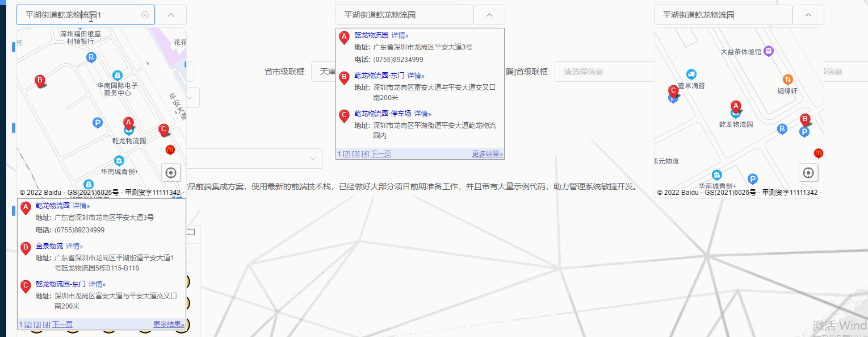Image resolution: width=868 pixels, height=337 pixels.
Task: Click red pin C beside 乾龙物流园-停车场 result
Action: tap(344, 117)
